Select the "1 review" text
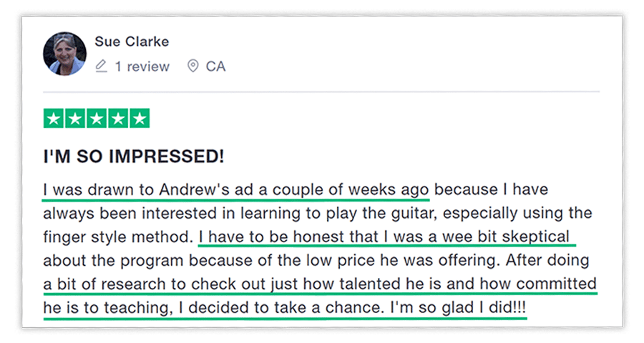 coord(142,66)
